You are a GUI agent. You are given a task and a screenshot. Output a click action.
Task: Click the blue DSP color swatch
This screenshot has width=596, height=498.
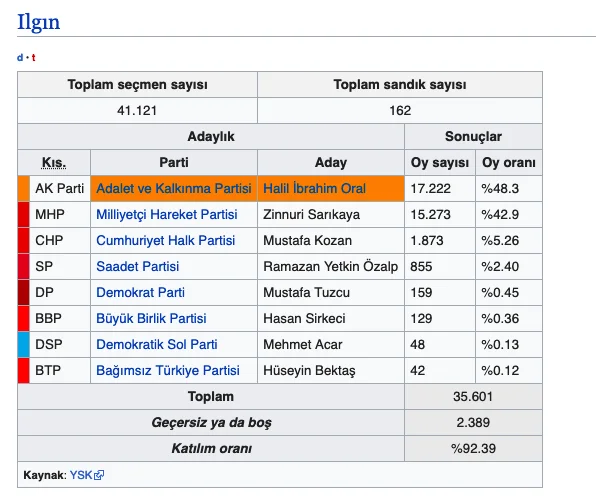24,344
